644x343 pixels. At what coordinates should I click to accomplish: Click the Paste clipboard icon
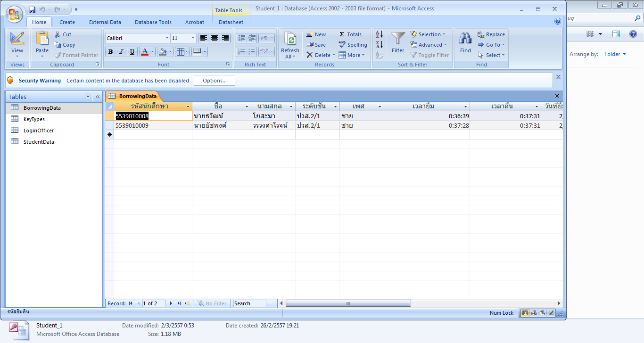click(x=42, y=38)
